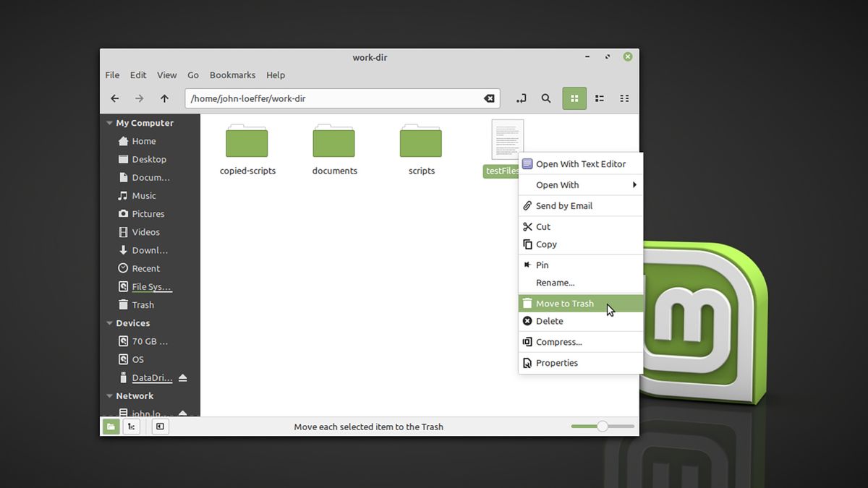868x488 pixels.
Task: Open the Bookmarks menu
Action: coord(232,74)
